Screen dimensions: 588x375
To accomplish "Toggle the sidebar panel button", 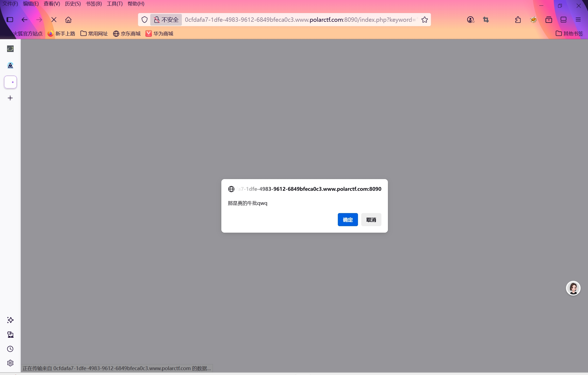I will 10,20.
